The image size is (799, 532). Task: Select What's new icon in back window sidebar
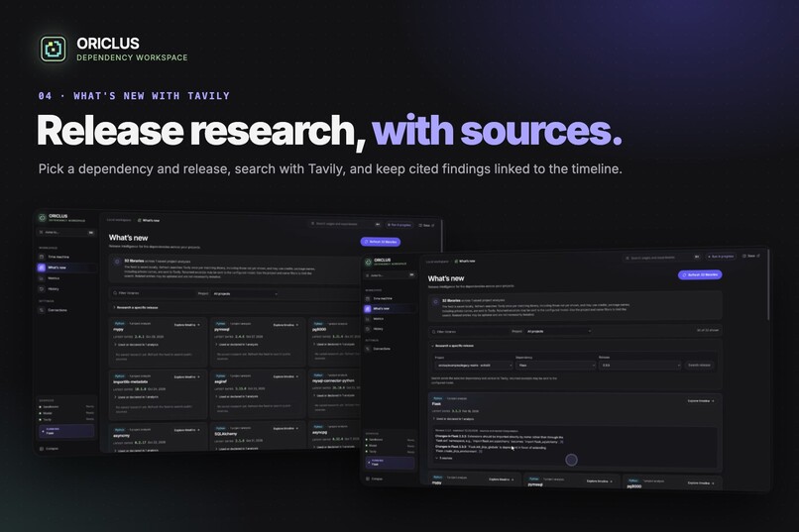click(42, 267)
